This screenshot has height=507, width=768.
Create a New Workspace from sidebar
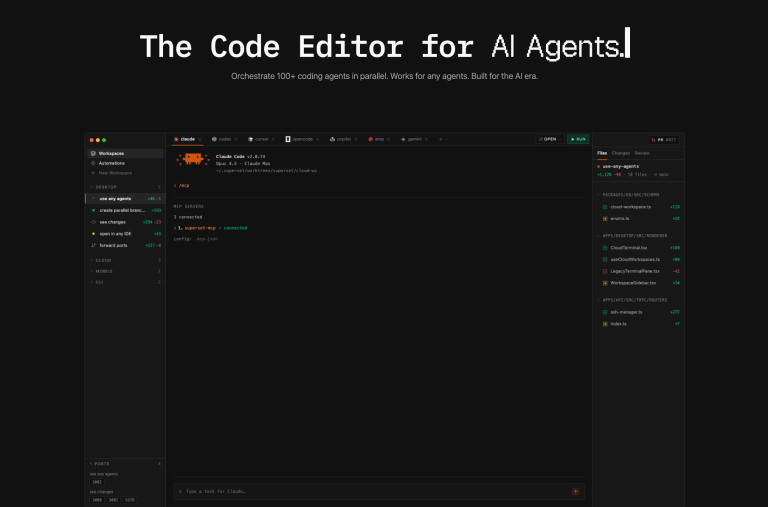pos(125,173)
